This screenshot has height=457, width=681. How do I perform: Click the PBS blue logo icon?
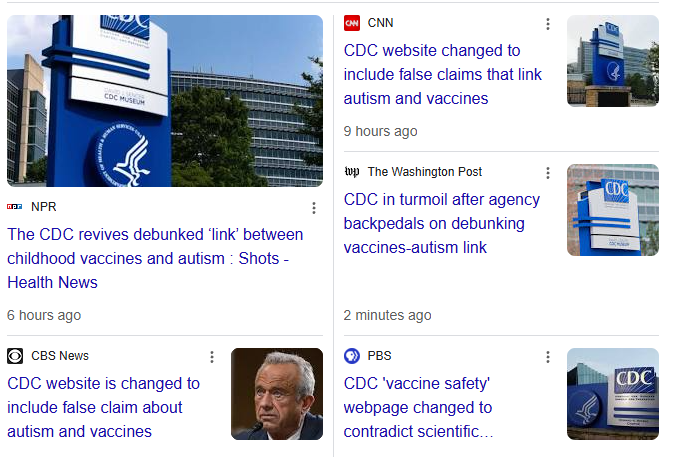click(x=352, y=356)
